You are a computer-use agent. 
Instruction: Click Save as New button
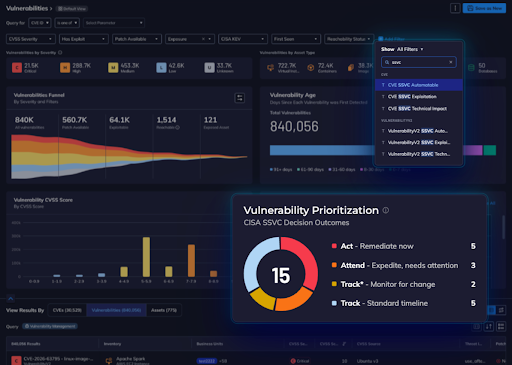tap(484, 8)
